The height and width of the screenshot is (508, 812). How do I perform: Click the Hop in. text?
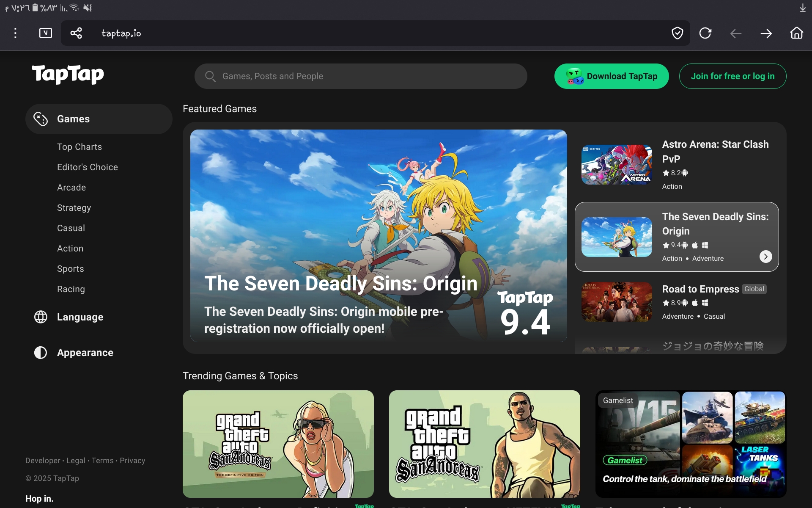point(39,499)
